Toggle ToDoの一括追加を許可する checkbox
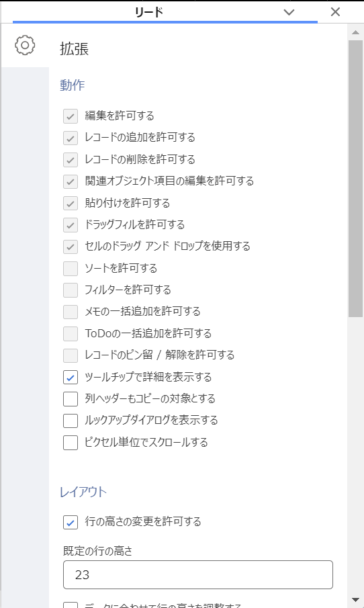This screenshot has width=364, height=608. point(71,333)
